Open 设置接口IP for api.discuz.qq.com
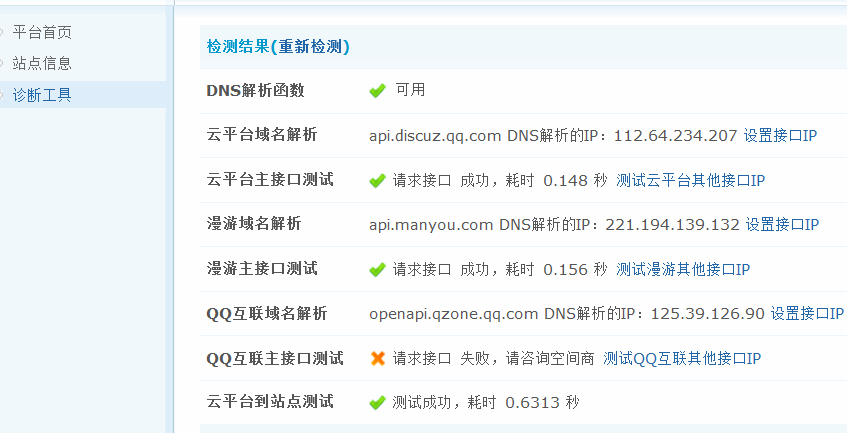 [780, 135]
